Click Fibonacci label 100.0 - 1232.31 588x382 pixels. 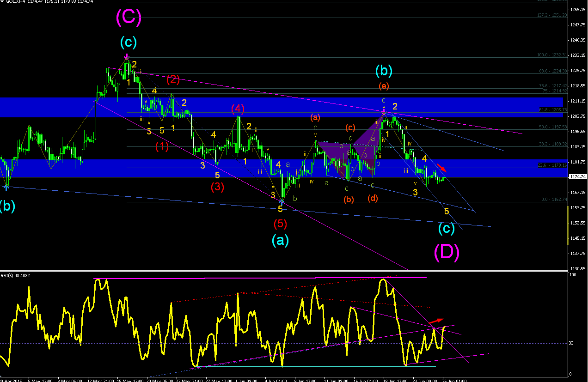point(552,55)
